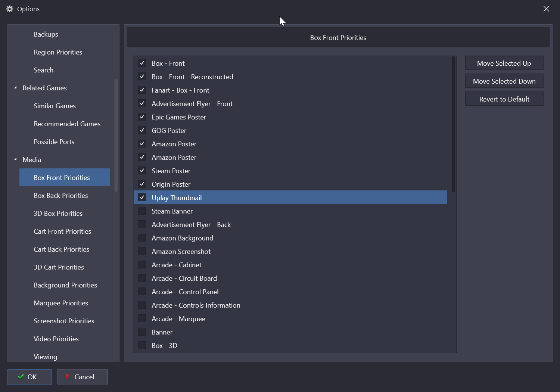560x392 pixels.
Task: Select Box Front Priorities in sidebar
Action: [x=65, y=177]
